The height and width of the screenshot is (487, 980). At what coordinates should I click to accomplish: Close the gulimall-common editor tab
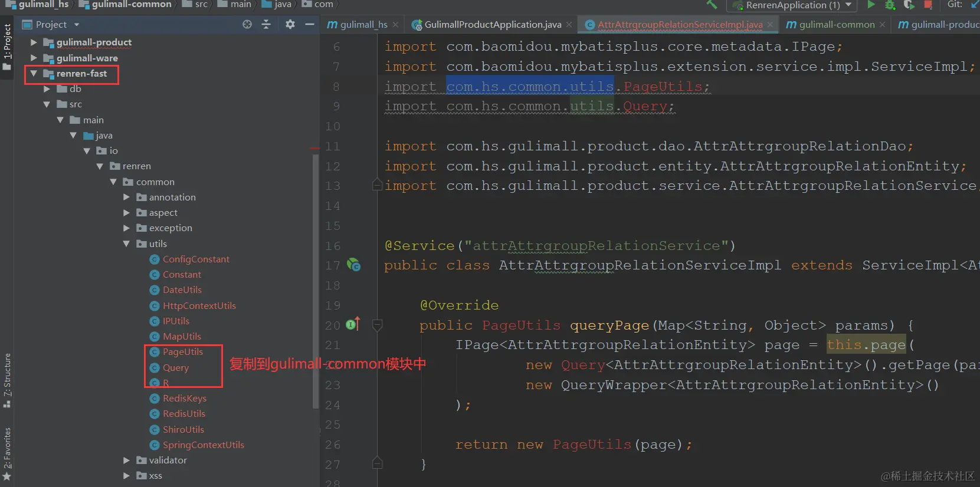coord(882,25)
